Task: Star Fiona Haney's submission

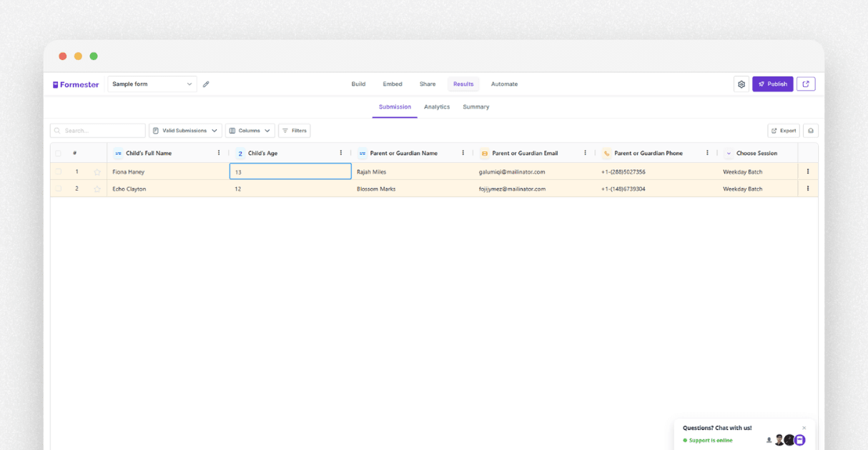Action: click(x=97, y=171)
